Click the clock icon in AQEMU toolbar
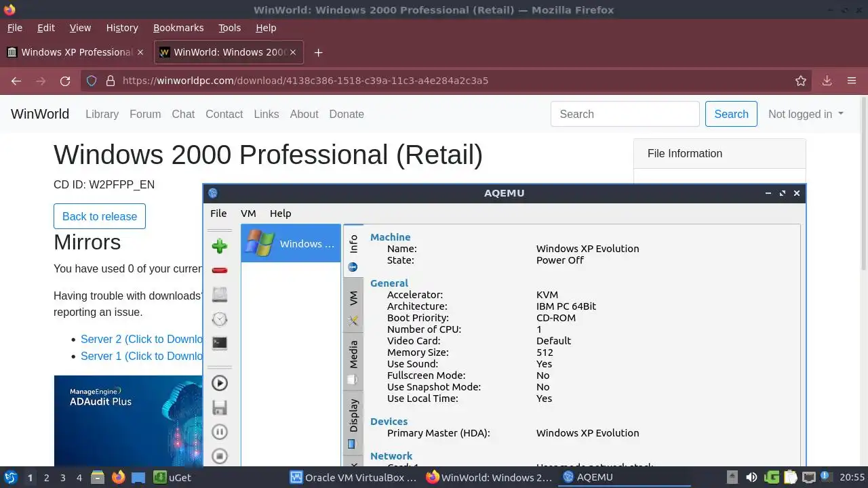The height and width of the screenshot is (488, 868). [219, 319]
